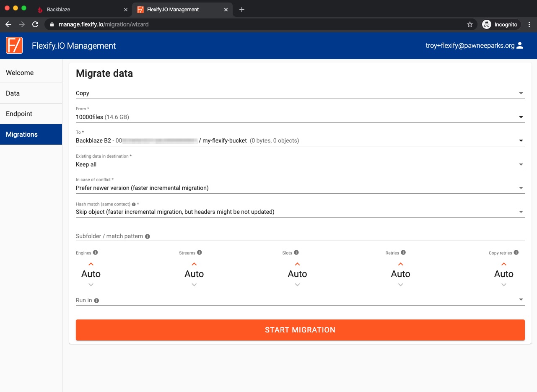The height and width of the screenshot is (392, 537).
Task: Show info icon next to Run in
Action: coord(96,301)
